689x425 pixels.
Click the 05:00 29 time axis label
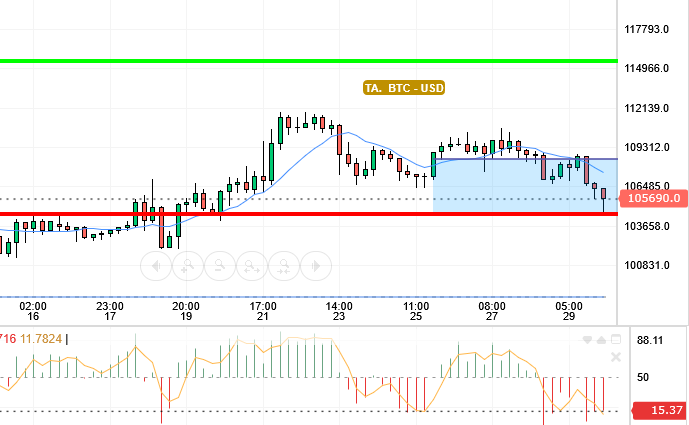pos(569,311)
